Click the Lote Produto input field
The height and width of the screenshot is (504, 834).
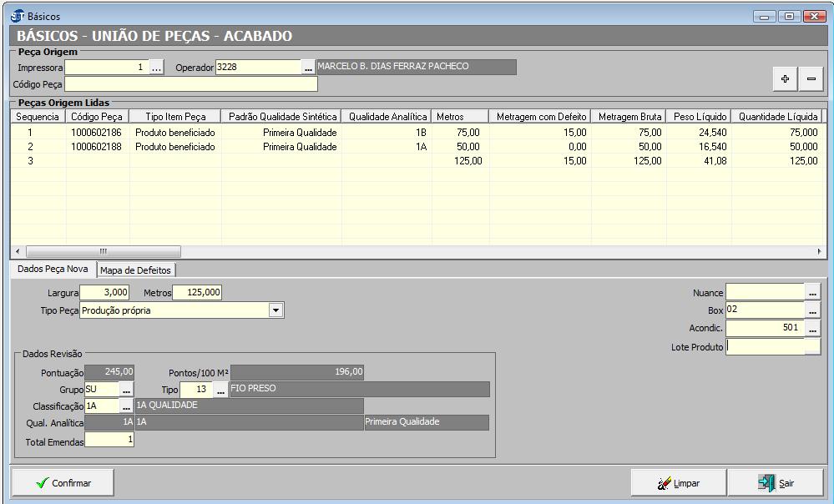tap(765, 347)
